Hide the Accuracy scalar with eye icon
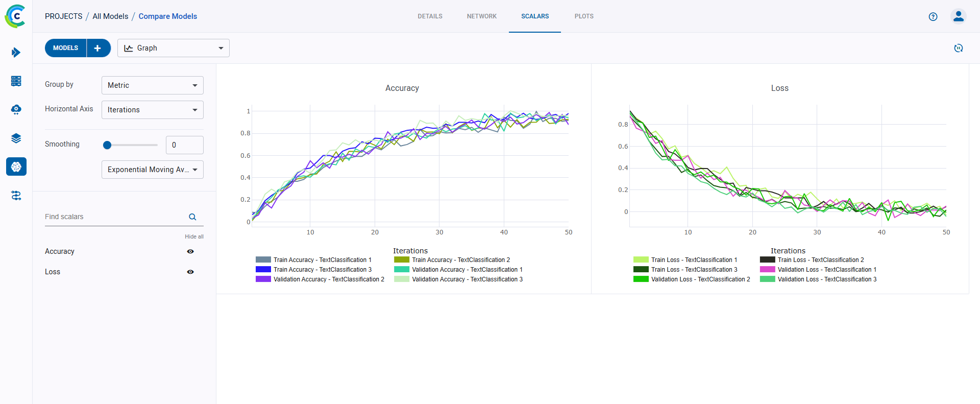Screen dimensions: 980x404 (190, 251)
